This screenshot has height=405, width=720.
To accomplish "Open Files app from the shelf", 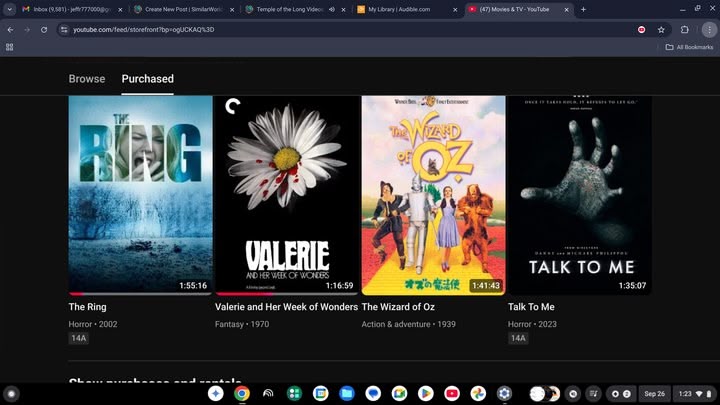I will coord(347,394).
